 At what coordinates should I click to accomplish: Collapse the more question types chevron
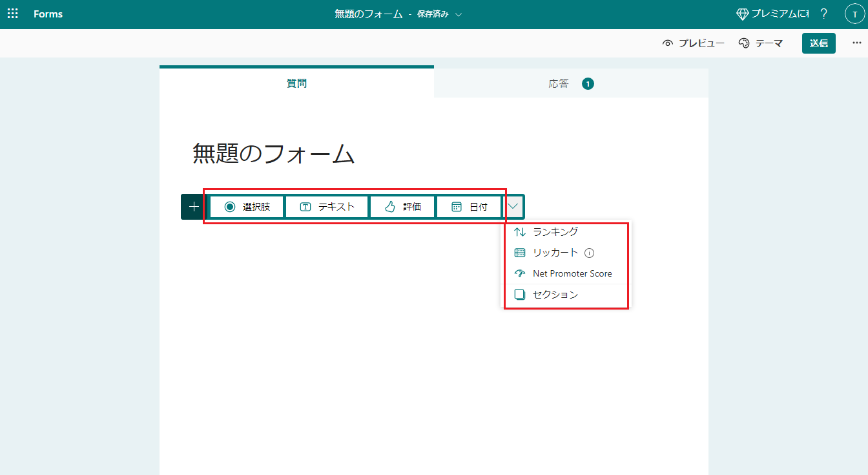(513, 207)
